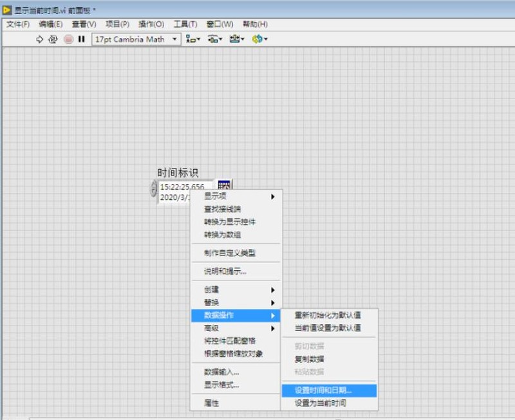Open the 项目(P) menu
The image size is (515, 420).
(x=117, y=24)
